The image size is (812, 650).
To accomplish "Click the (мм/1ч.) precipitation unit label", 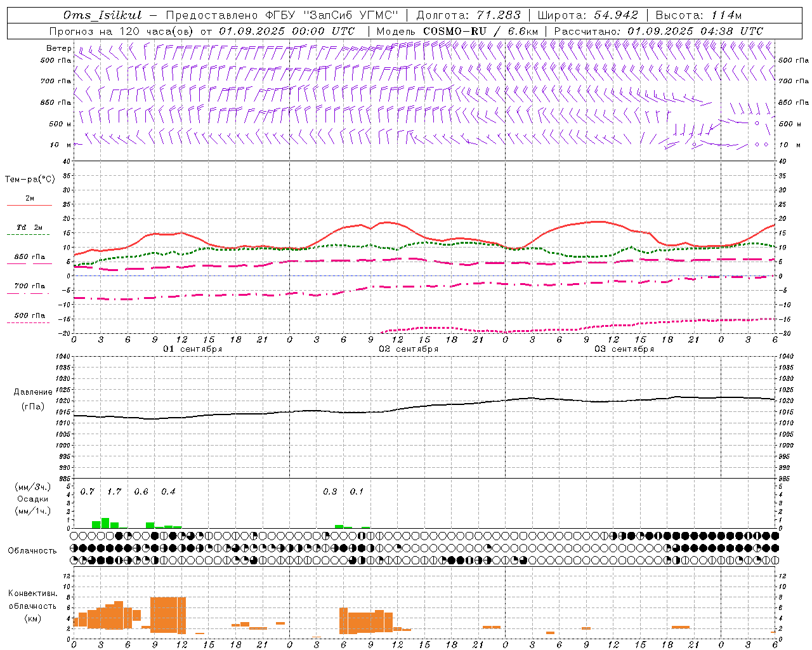I will coord(33,511).
